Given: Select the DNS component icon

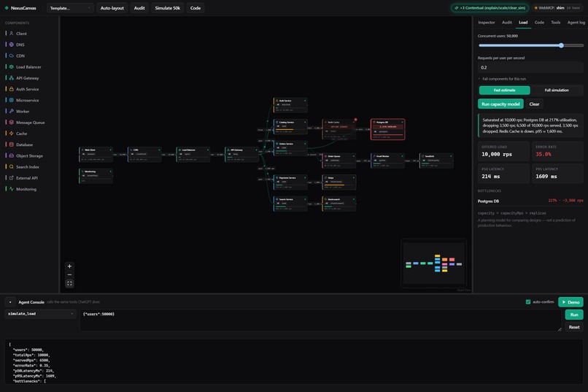Looking at the screenshot, I should tap(11, 45).
